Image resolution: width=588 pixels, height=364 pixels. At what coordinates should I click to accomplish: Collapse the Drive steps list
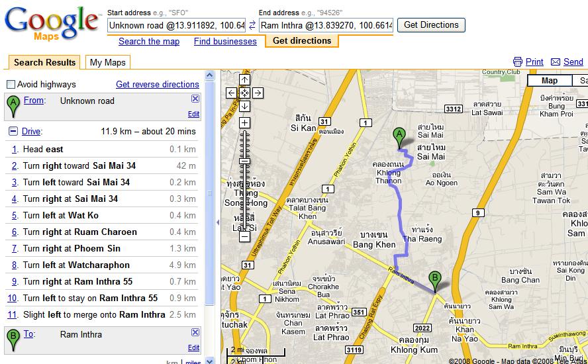click(13, 131)
